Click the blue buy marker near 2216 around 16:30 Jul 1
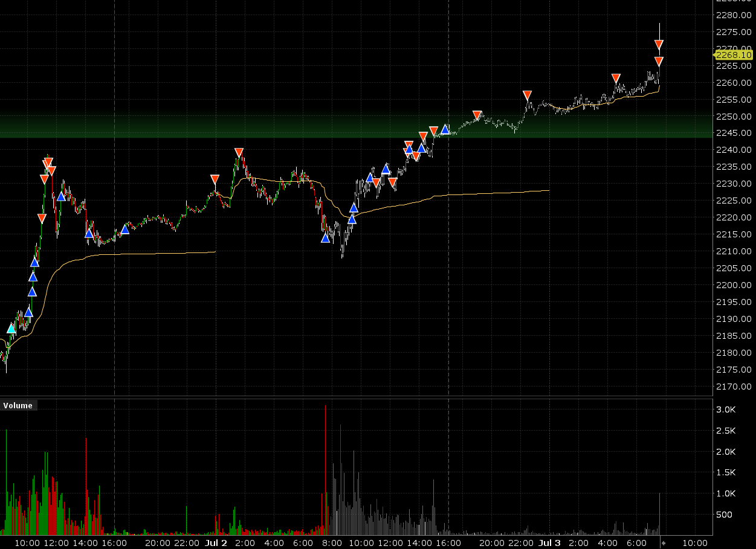Screen dimensions: 756x549 click(x=125, y=229)
